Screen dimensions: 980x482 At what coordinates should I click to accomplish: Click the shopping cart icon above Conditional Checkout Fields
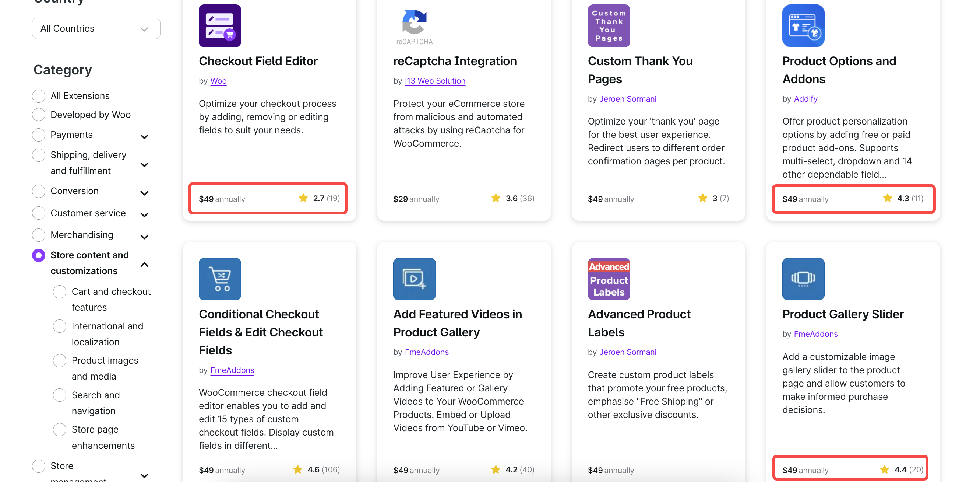(220, 279)
